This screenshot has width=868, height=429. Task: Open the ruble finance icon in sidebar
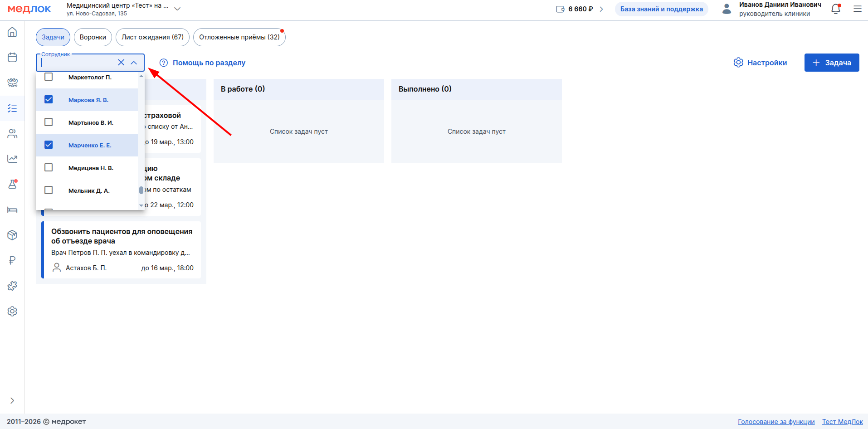point(12,260)
